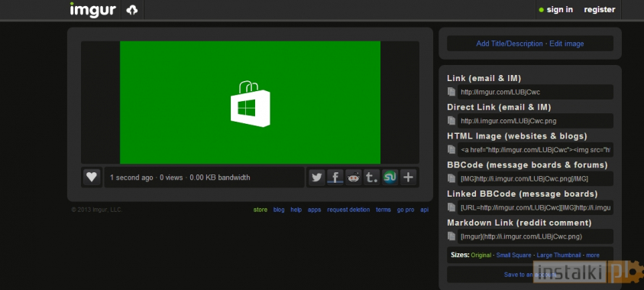644x290 pixels.
Task: Share the image on Facebook
Action: click(335, 178)
